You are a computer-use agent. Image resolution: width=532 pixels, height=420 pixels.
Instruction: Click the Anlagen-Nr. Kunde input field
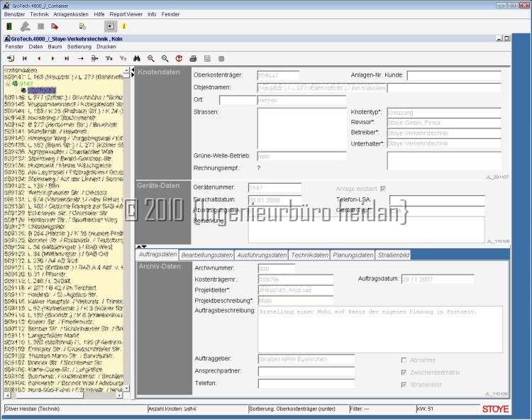point(453,76)
